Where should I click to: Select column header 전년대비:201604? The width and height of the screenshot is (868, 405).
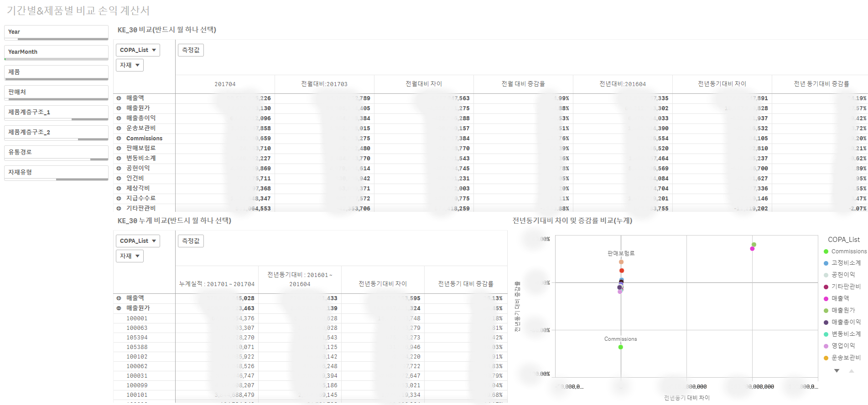(x=623, y=84)
